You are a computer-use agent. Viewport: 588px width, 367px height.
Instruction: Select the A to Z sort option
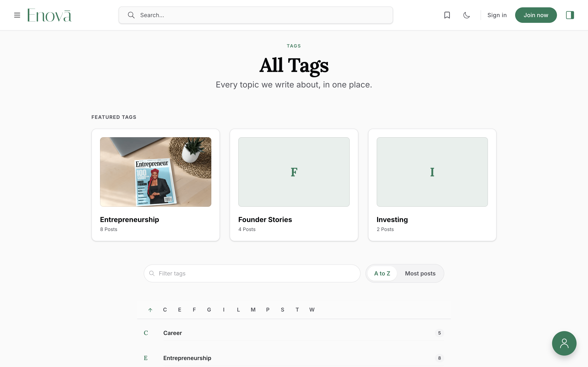point(382,273)
